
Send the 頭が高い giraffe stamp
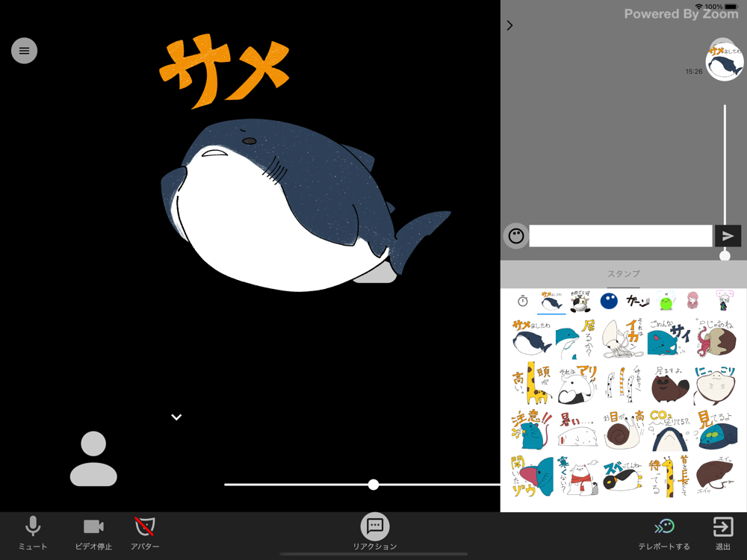pyautogui.click(x=532, y=384)
